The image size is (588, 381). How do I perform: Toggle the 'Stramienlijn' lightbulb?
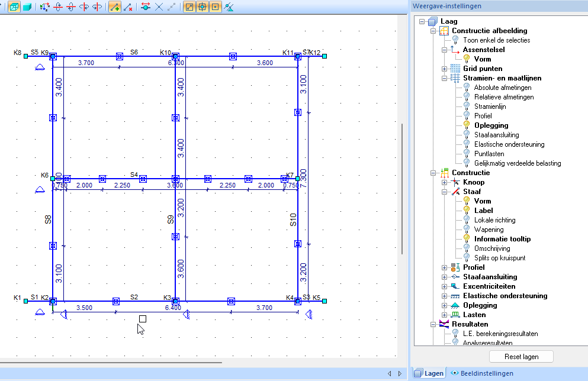467,106
